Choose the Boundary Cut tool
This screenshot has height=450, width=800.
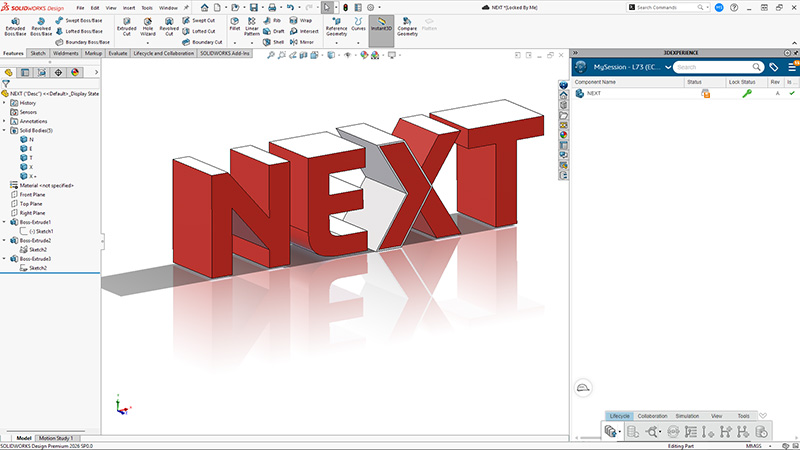[x=202, y=42]
